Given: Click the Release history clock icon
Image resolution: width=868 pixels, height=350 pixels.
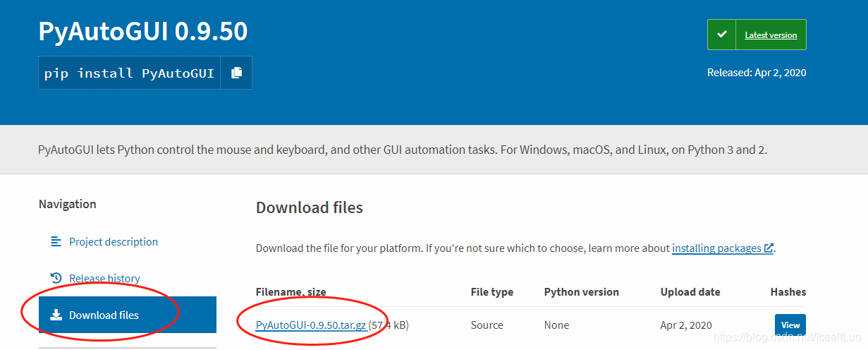Looking at the screenshot, I should pyautogui.click(x=56, y=278).
